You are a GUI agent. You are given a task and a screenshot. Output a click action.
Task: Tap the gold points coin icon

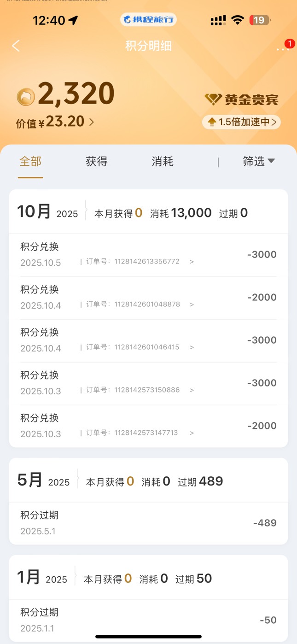pos(26,96)
